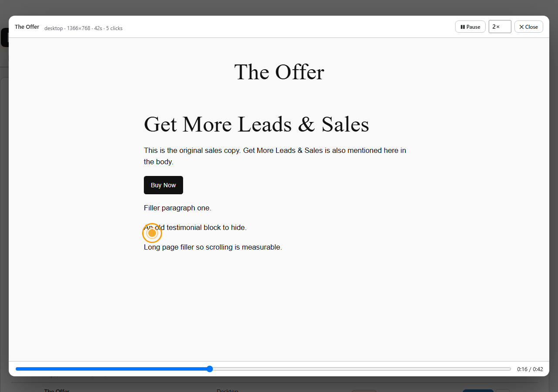The width and height of the screenshot is (558, 392).
Task: Click the 'Filler paragraph one.' text
Action: point(177,208)
